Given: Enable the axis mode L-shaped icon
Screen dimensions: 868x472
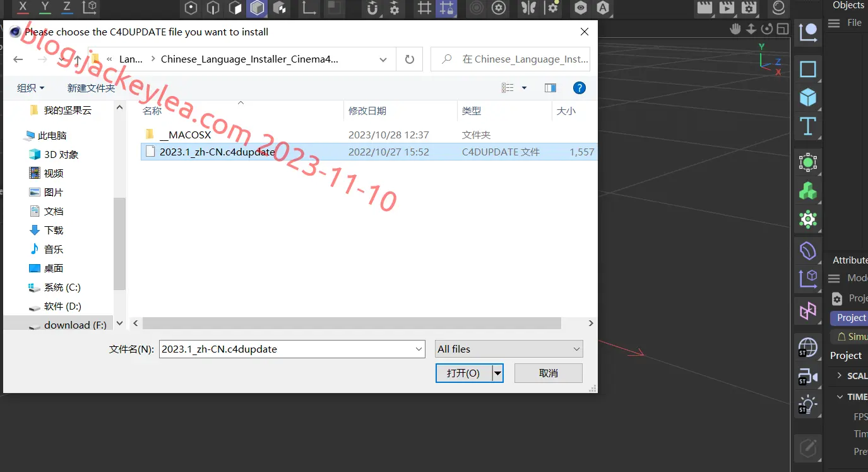Looking at the screenshot, I should pyautogui.click(x=309, y=8).
